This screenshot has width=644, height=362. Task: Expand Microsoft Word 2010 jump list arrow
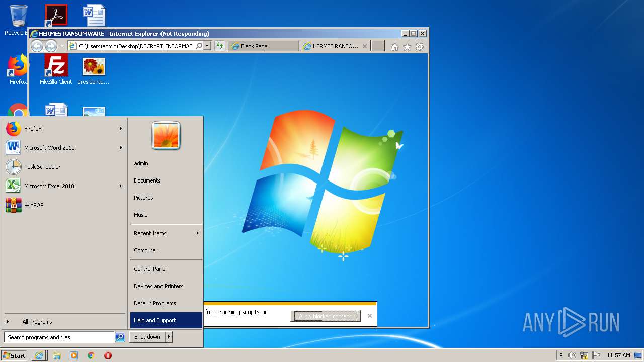(x=121, y=148)
